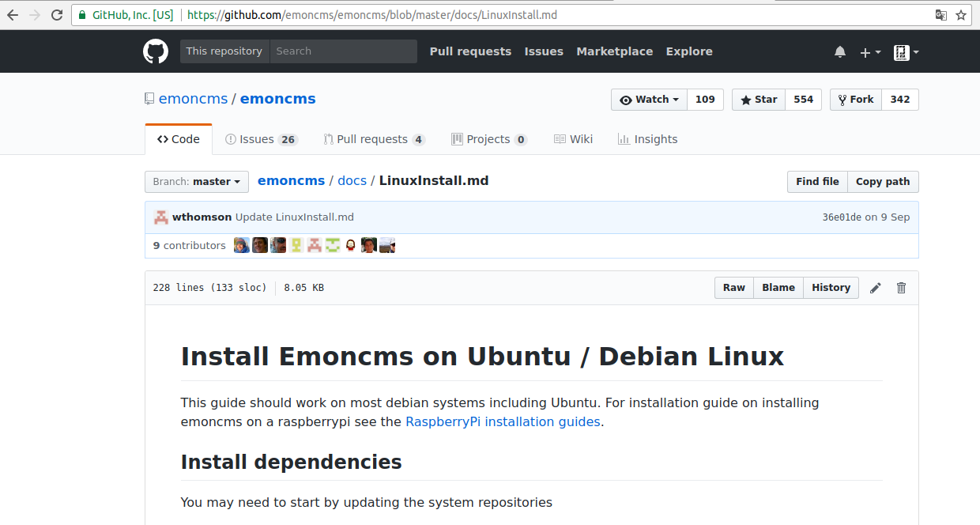Delete this file with the trash icon
This screenshot has height=525, width=980.
[x=901, y=288]
